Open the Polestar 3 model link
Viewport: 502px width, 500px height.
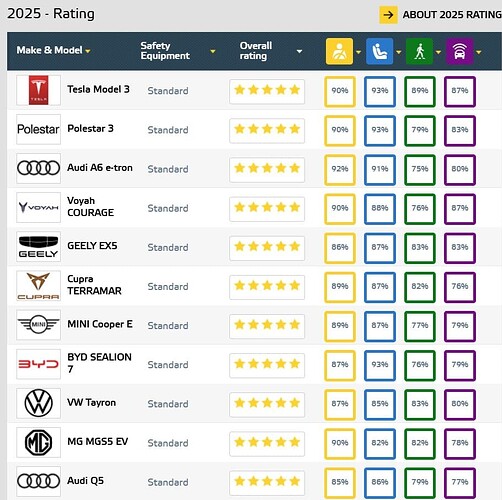90,128
